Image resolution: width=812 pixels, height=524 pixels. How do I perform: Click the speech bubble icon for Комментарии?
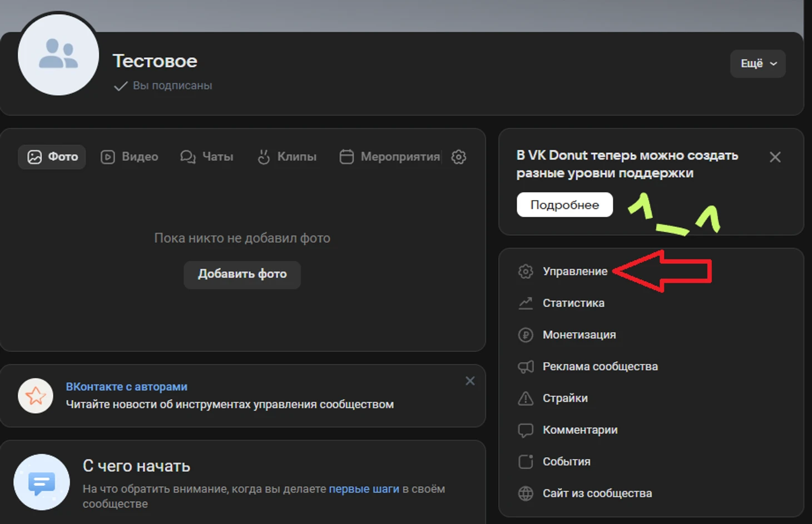(526, 430)
